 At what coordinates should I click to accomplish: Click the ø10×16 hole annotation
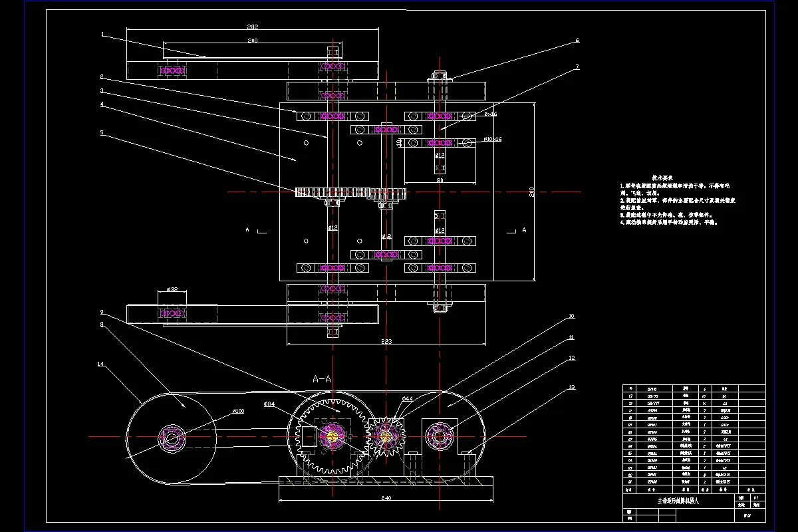point(492,140)
